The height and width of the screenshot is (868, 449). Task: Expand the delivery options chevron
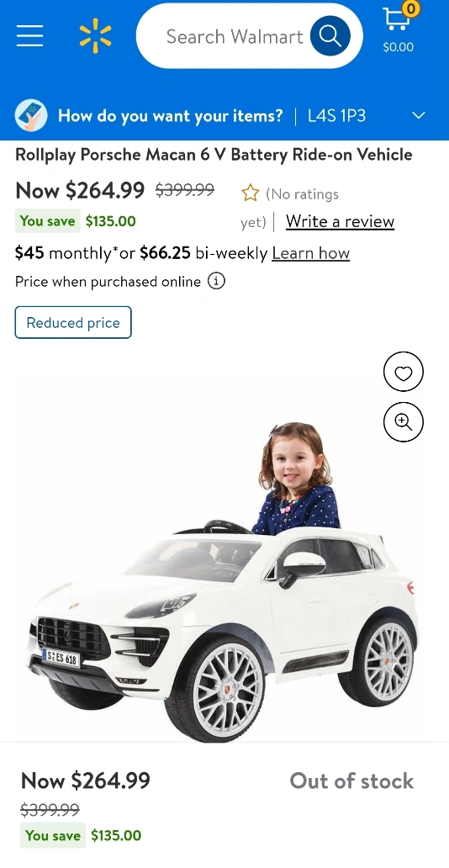coord(419,116)
